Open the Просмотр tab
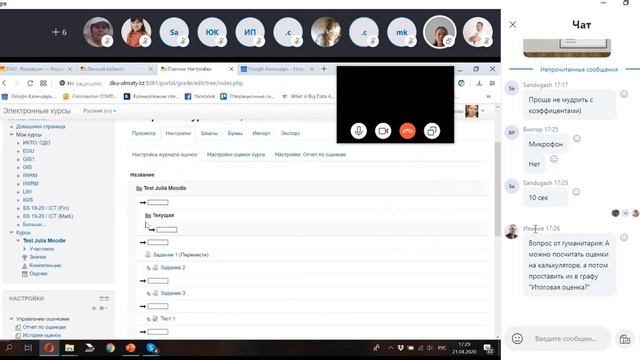The image size is (640, 360). point(144,133)
